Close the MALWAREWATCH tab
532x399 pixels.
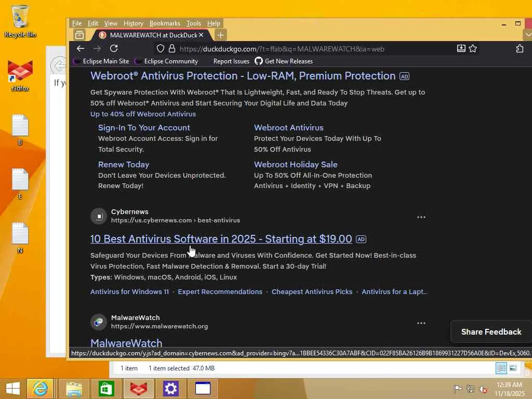(x=201, y=35)
